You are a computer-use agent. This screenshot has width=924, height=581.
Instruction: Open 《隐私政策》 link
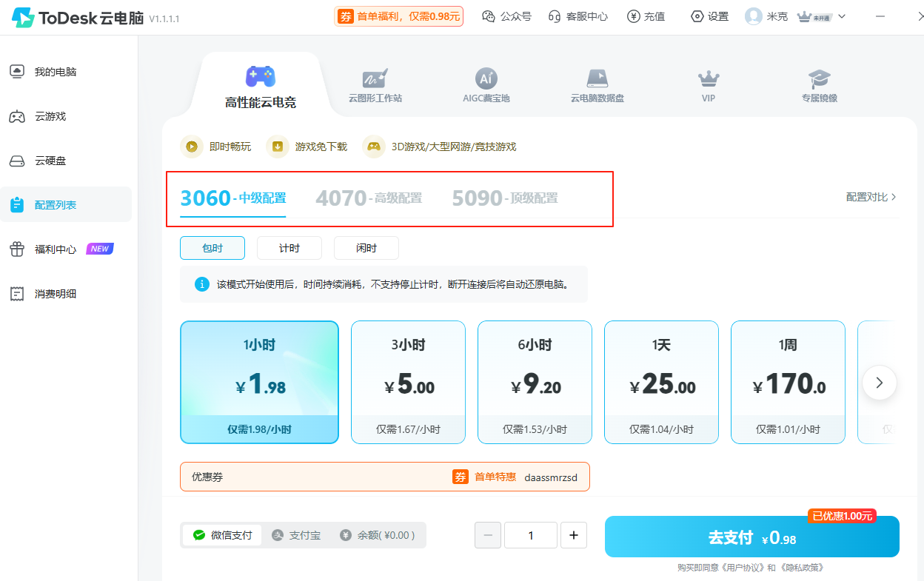[801, 568]
